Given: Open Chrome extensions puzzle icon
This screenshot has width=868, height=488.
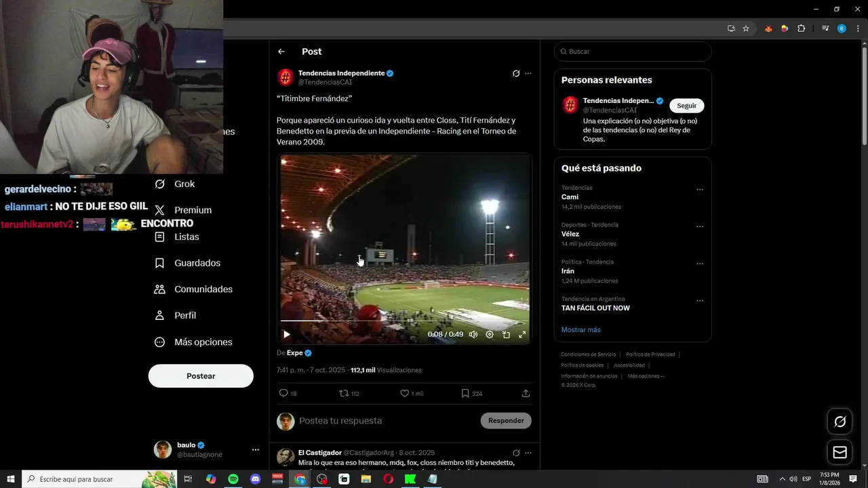Looking at the screenshot, I should tap(802, 28).
